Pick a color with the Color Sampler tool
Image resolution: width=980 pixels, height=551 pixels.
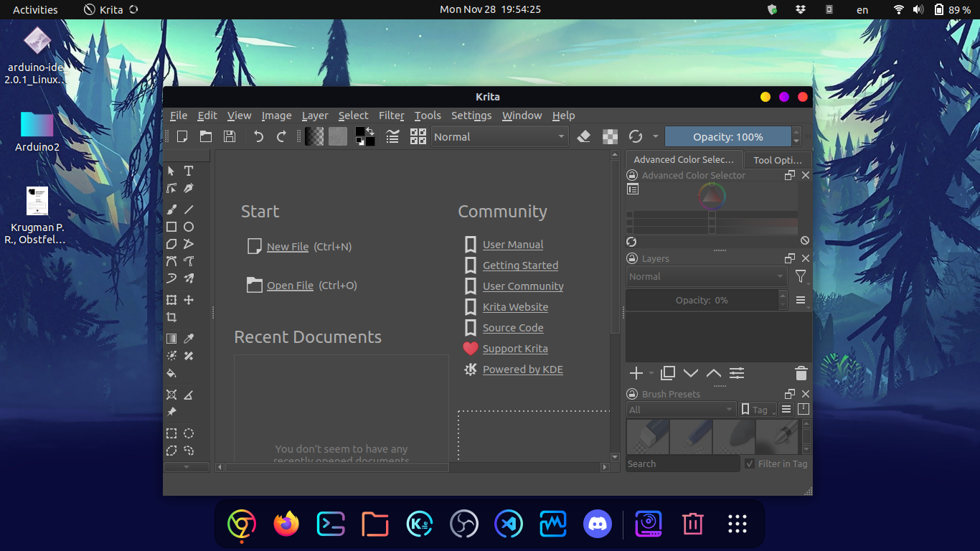tap(187, 338)
